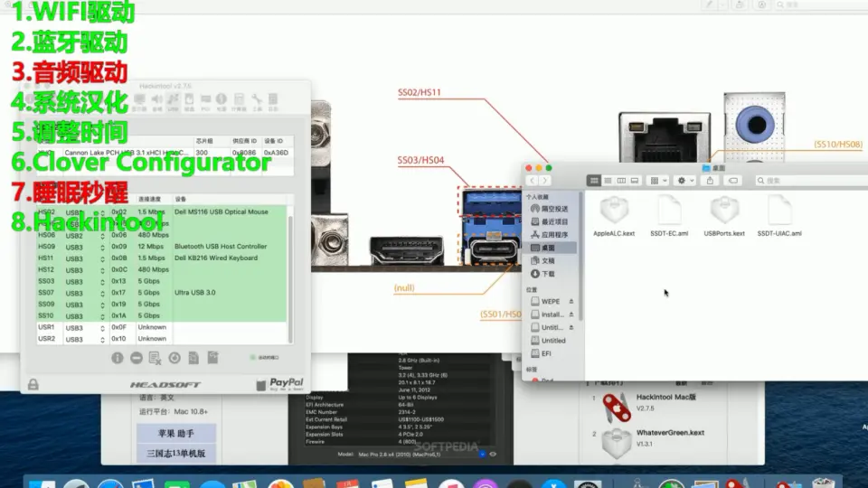Select the SSDT-EC.aml file
Screen dimensions: 868x488
click(x=669, y=216)
